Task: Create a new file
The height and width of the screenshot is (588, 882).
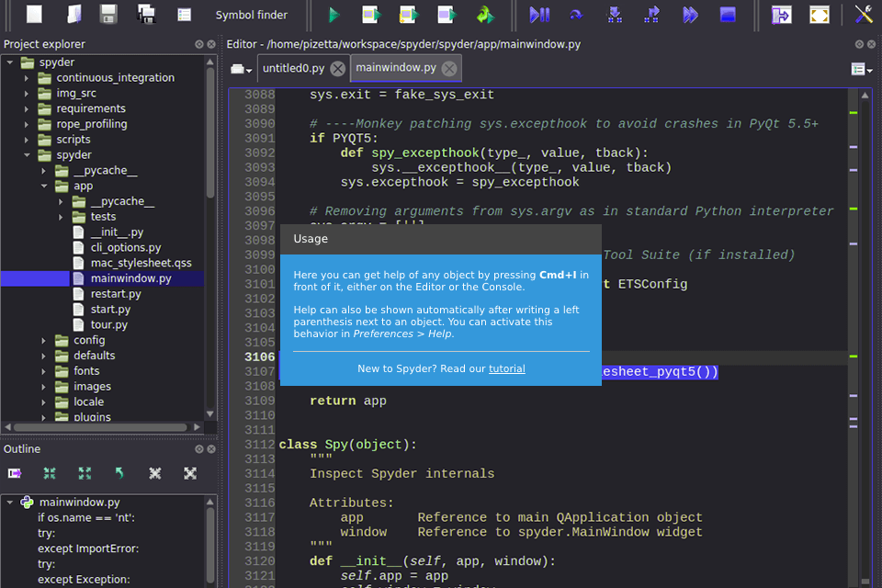Action: (33, 14)
